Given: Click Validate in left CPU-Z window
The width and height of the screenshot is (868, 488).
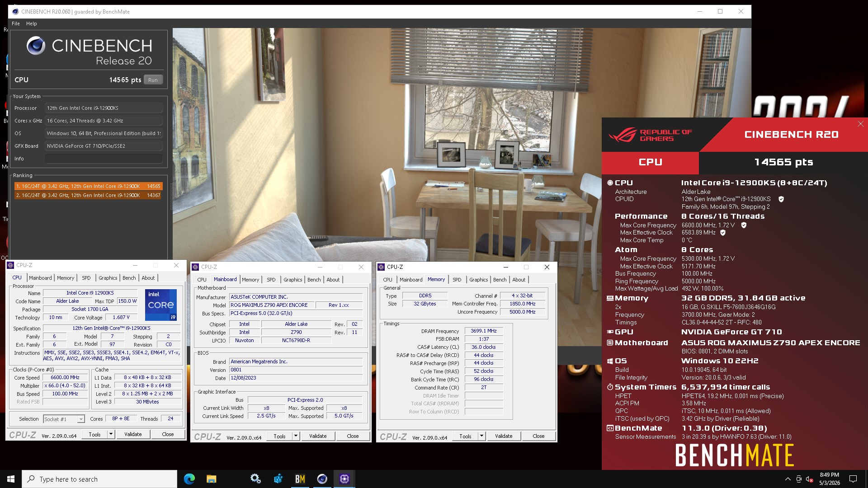Looking at the screenshot, I should [x=133, y=434].
